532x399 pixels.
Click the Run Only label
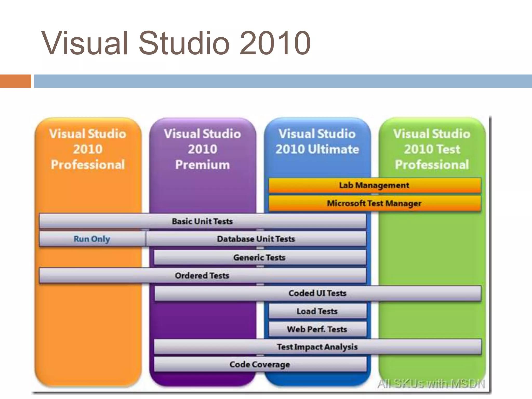pyautogui.click(x=92, y=239)
